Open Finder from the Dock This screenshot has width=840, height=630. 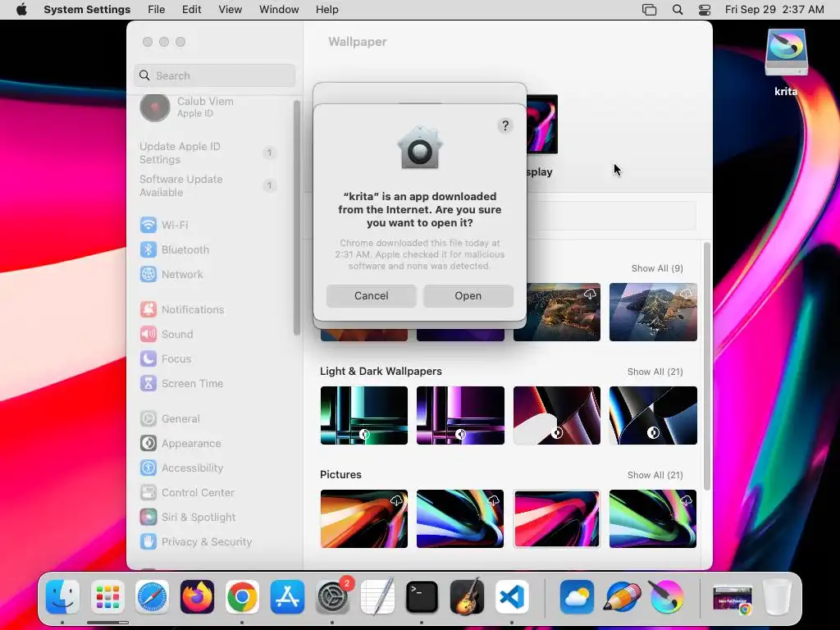tap(62, 596)
